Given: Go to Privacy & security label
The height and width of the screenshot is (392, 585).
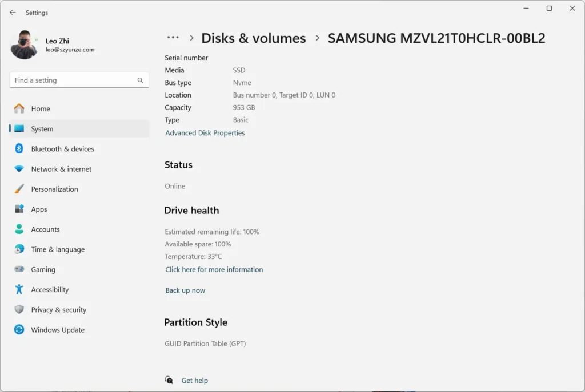Looking at the screenshot, I should (59, 310).
